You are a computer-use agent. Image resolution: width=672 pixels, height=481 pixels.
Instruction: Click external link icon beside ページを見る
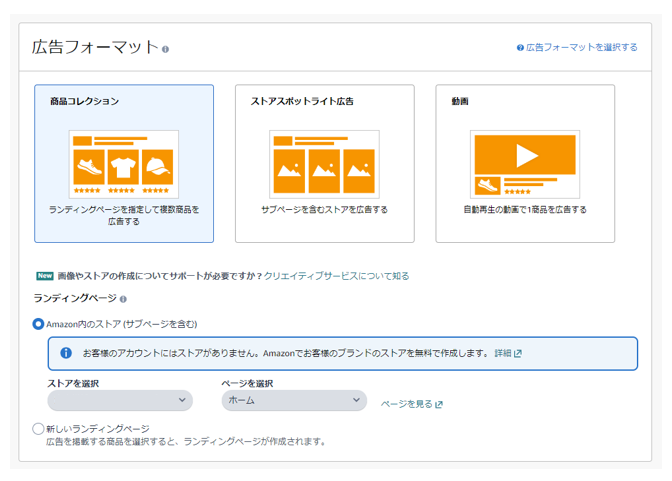coord(438,404)
